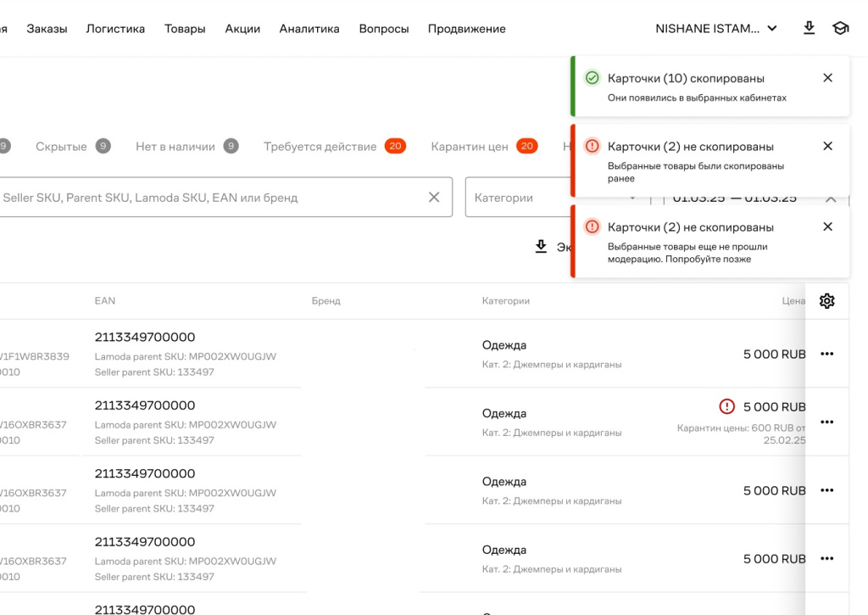Close the 'были скопированы ранее' error notification
Image resolution: width=868 pixels, height=615 pixels.
coord(828,146)
